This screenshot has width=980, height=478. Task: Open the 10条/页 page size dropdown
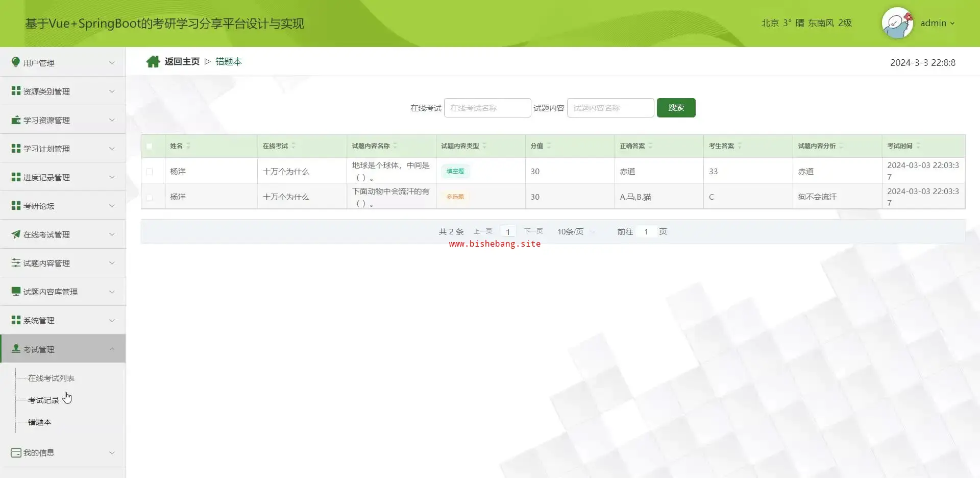576,232
